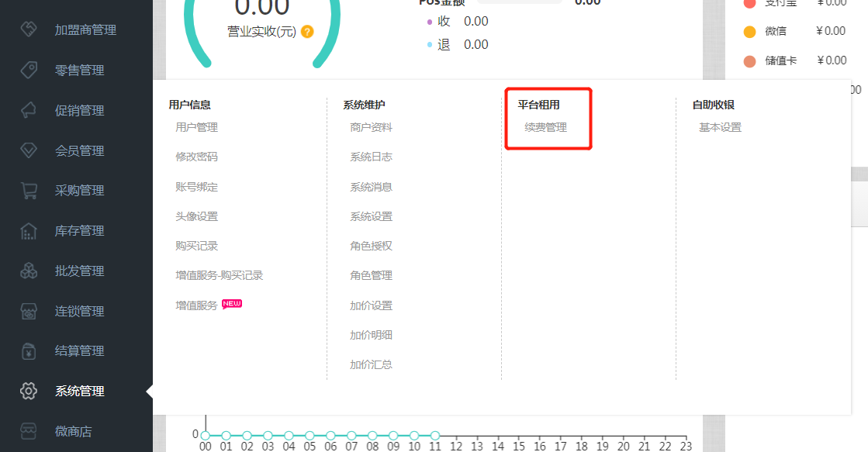Open 采购管理 using the shopping cart icon
868x452 pixels.
(29, 190)
